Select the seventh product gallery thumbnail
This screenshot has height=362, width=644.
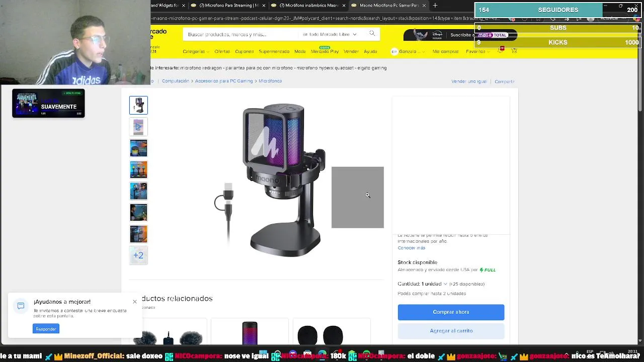(138, 234)
